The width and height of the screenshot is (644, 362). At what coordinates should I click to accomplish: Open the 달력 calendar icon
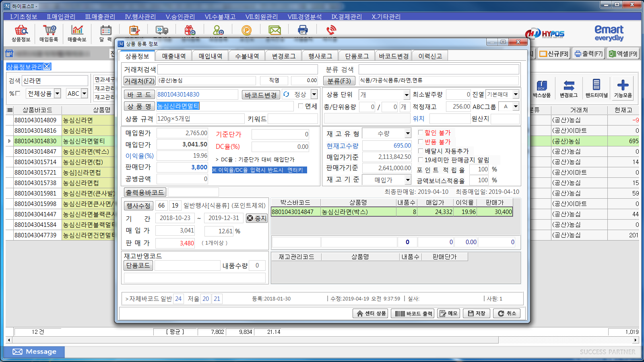click(x=105, y=33)
